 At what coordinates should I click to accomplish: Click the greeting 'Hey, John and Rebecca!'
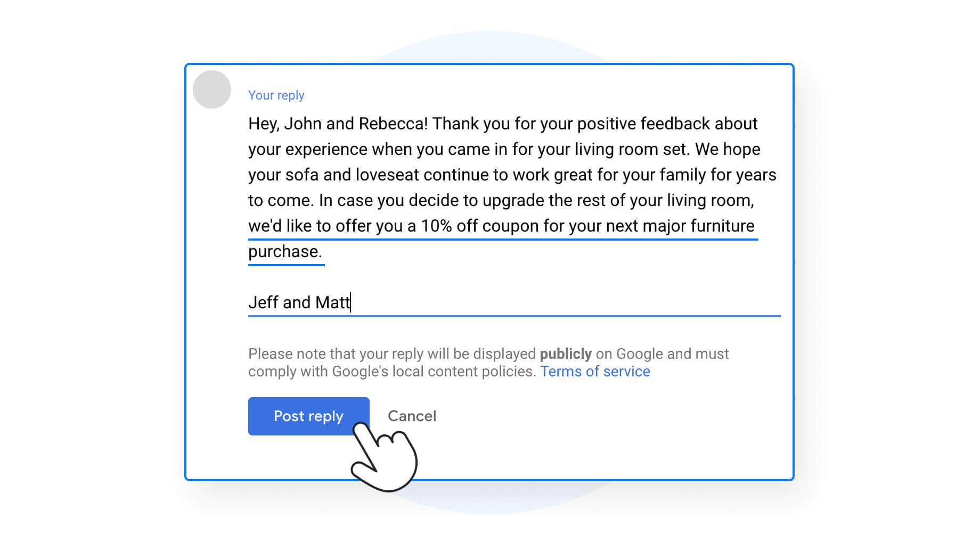338,124
